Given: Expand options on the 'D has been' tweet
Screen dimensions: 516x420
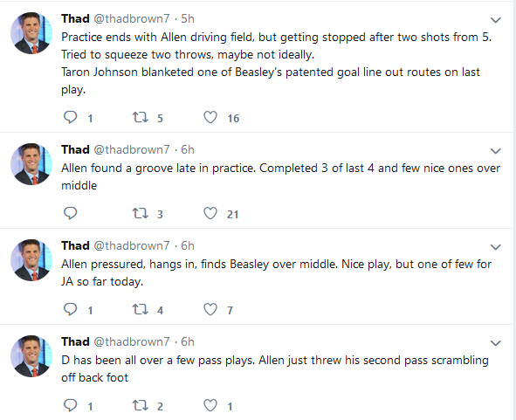Looking at the screenshot, I should [x=496, y=343].
